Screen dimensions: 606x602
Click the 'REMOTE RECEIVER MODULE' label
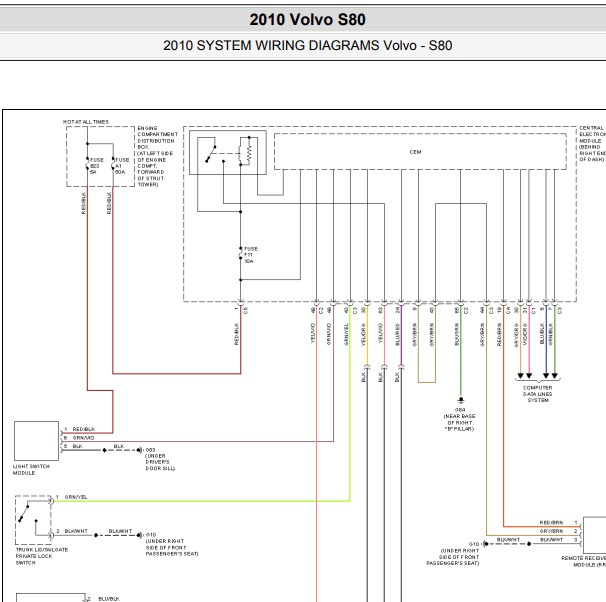(x=584, y=561)
